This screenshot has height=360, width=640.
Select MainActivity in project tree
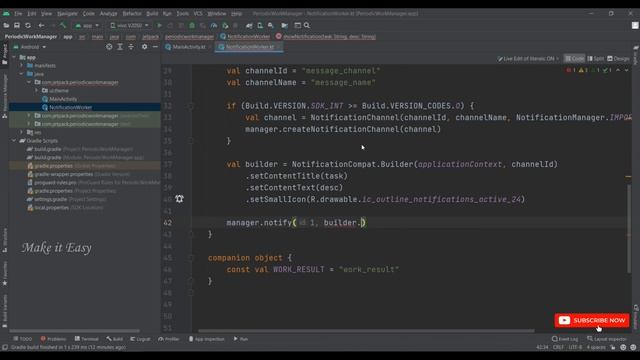point(63,99)
